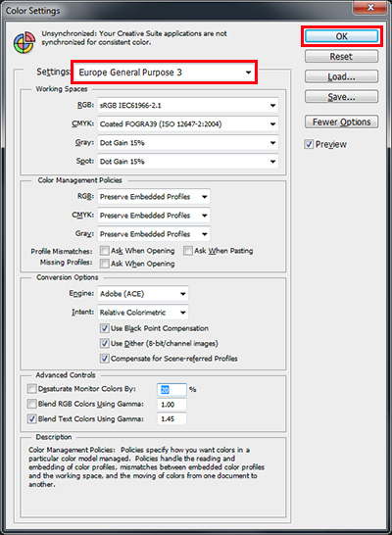Confirm settings with the OK button
The width and height of the screenshot is (392, 535).
pyautogui.click(x=341, y=36)
